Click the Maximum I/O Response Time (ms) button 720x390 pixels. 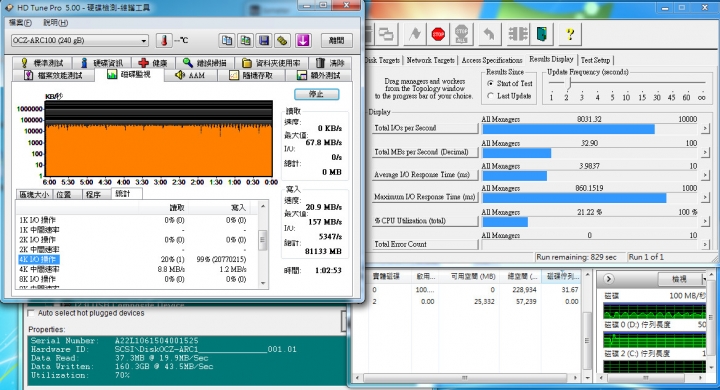(x=425, y=197)
